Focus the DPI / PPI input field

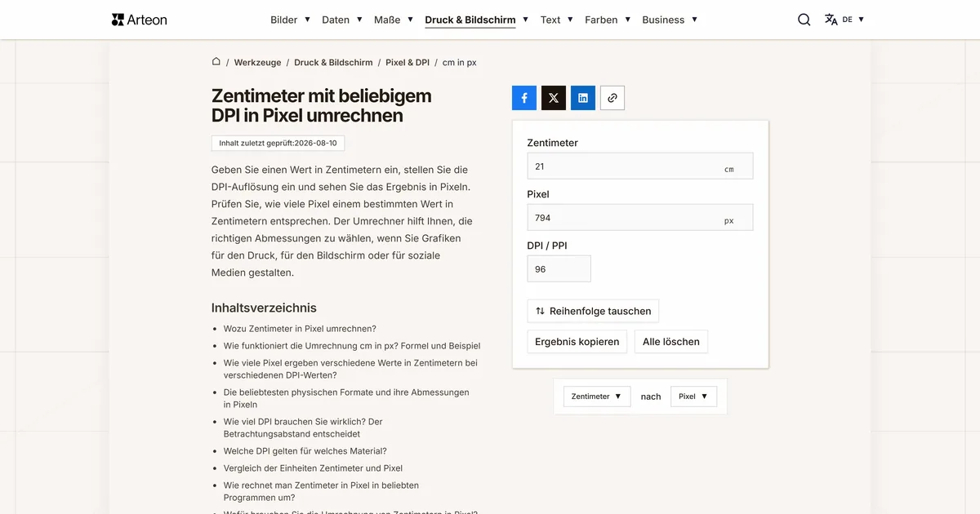559,269
